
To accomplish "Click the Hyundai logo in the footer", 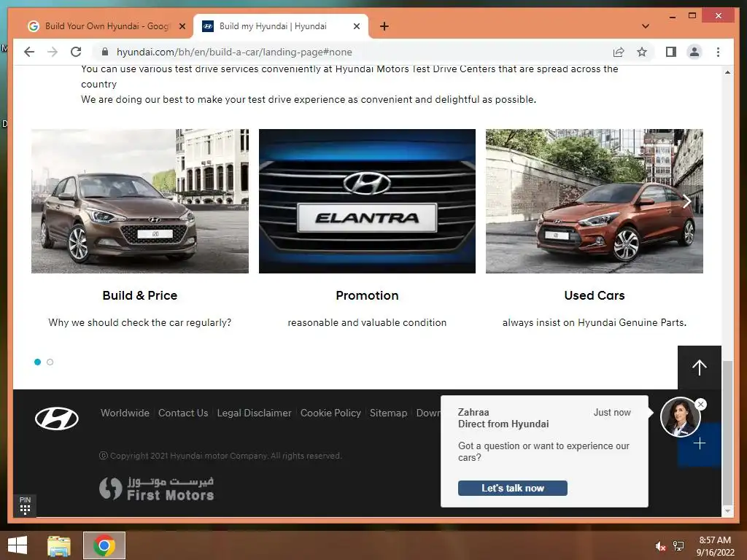I will coord(57,419).
